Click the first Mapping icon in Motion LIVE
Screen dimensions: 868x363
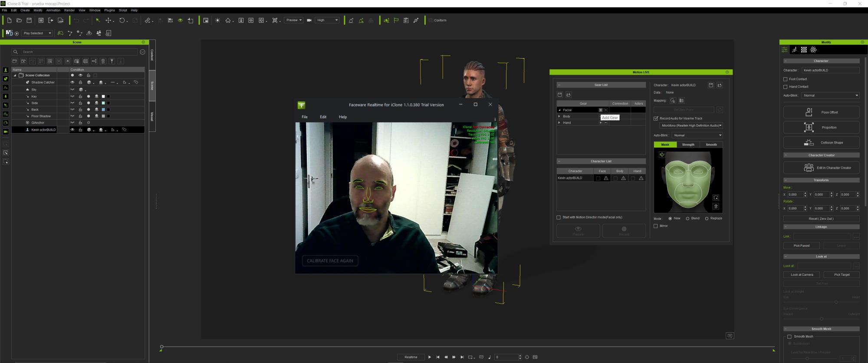click(673, 101)
